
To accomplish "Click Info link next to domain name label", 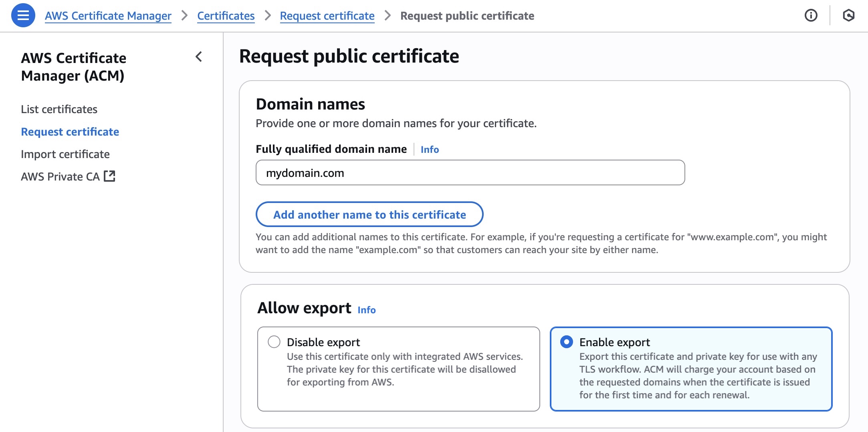I will 430,149.
